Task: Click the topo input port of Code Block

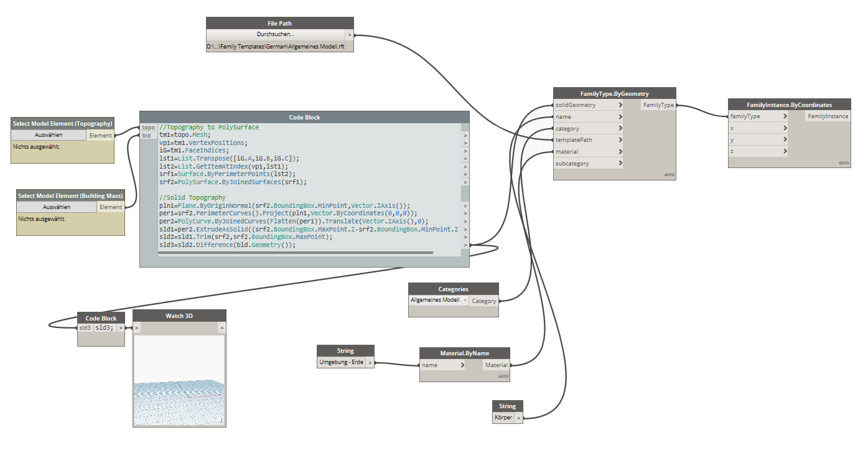Action: 148,128
